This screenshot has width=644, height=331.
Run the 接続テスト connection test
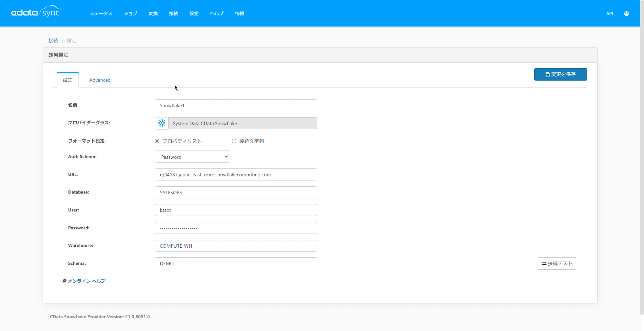pyautogui.click(x=557, y=263)
